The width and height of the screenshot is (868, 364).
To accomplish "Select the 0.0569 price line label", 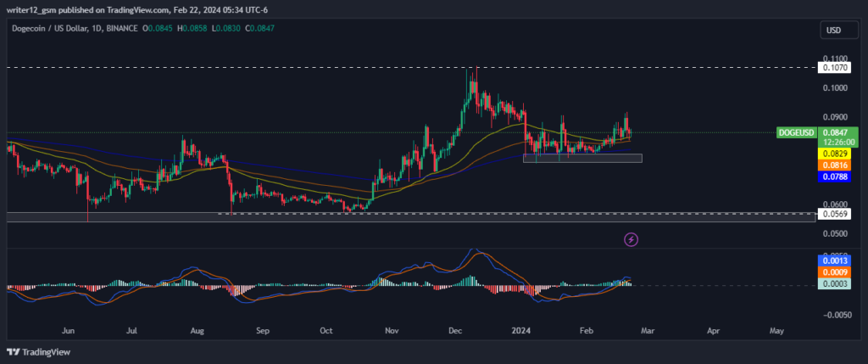I will click(x=834, y=214).
